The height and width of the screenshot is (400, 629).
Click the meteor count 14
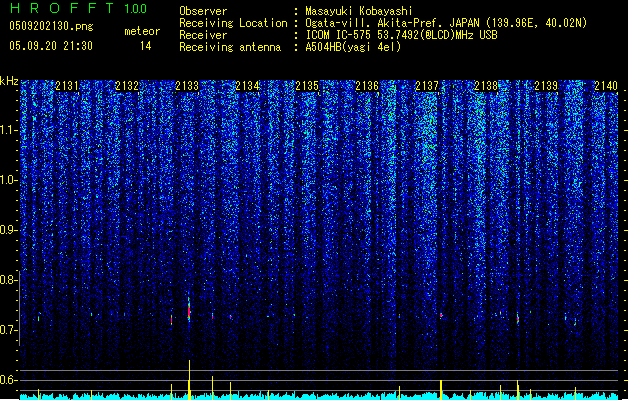146,46
